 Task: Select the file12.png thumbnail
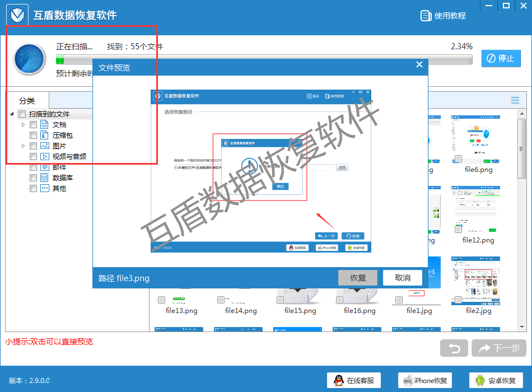(475, 210)
